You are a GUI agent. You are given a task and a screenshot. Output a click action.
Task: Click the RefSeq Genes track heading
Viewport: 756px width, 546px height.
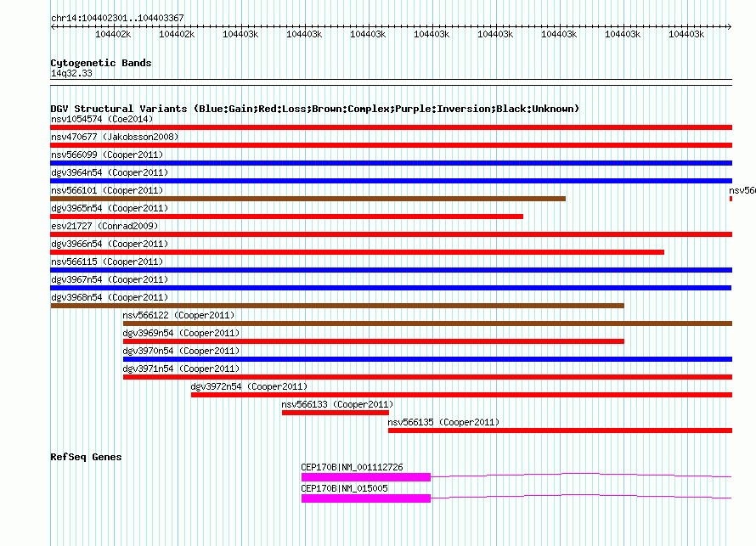point(86,457)
